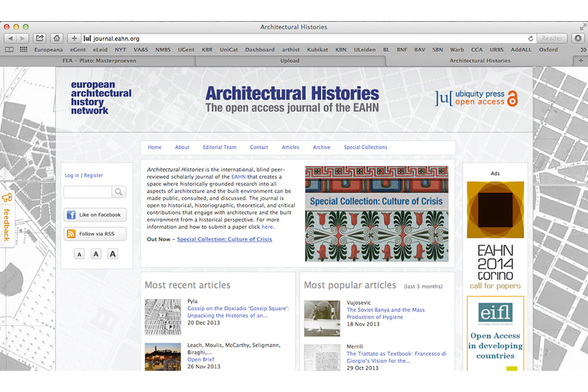Select the largest font size A

[113, 254]
